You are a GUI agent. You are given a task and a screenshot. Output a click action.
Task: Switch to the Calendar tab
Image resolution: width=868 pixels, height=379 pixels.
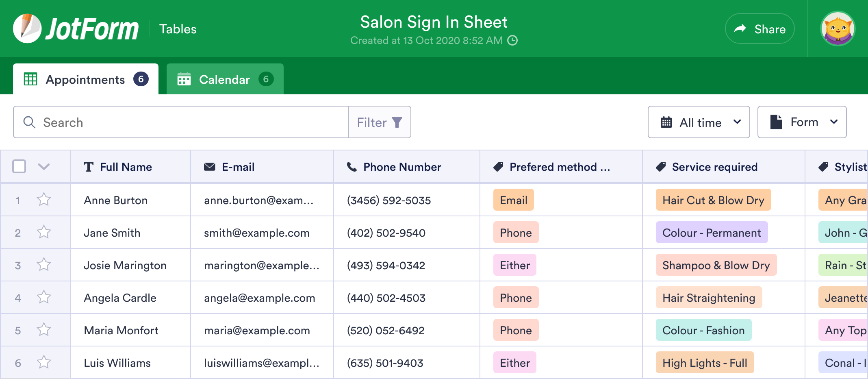[x=224, y=79]
